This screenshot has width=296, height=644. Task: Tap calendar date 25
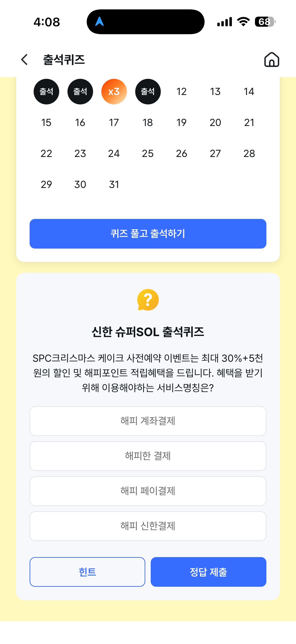click(x=148, y=153)
